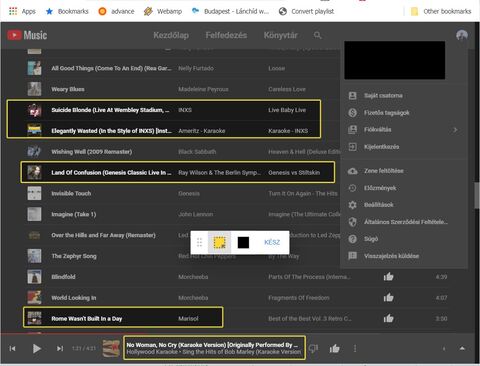Click the Saját csatorna person icon
The width and height of the screenshot is (480, 366).
coord(352,96)
